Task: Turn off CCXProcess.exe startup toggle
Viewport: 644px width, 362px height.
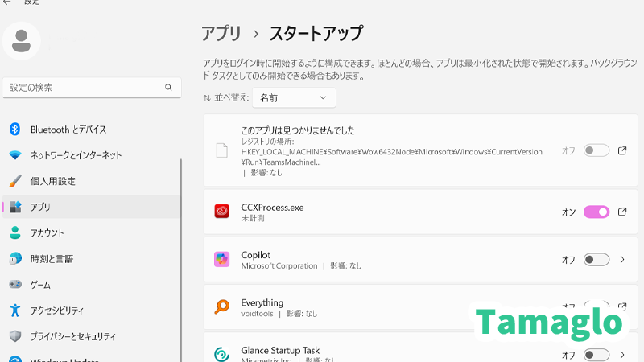Action: (597, 212)
